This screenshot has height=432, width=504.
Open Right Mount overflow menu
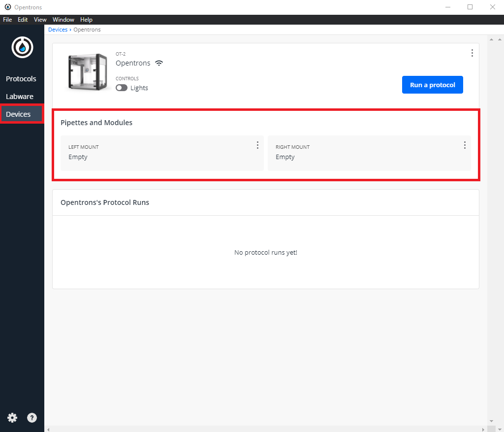coord(465,145)
